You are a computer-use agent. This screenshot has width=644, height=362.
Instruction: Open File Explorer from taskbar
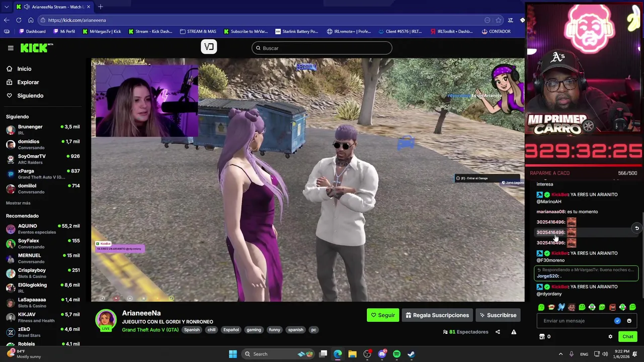pos(352,354)
